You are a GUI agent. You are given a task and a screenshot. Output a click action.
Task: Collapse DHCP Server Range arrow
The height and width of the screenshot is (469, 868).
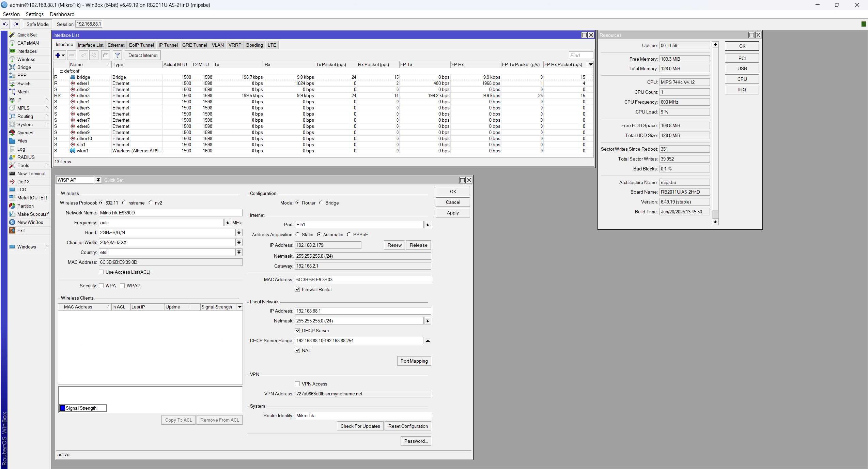coord(428,341)
